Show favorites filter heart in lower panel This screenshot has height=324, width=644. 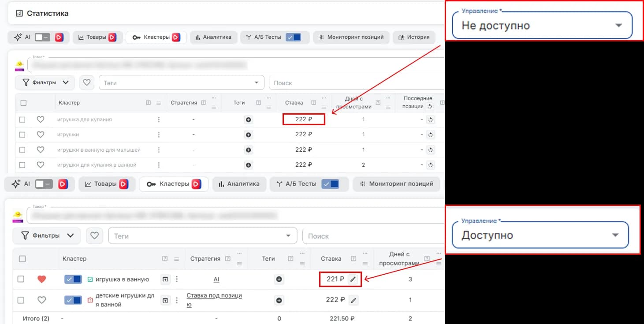[x=94, y=235]
